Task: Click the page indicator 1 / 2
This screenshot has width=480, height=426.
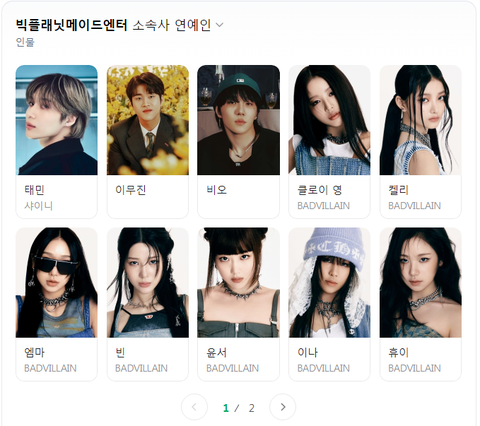Action: coord(239,408)
